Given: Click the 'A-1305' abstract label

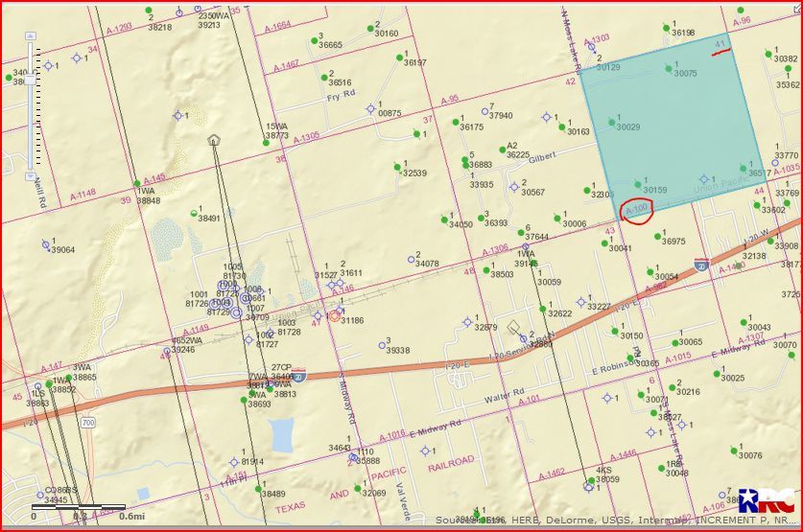Looking at the screenshot, I should [306, 139].
